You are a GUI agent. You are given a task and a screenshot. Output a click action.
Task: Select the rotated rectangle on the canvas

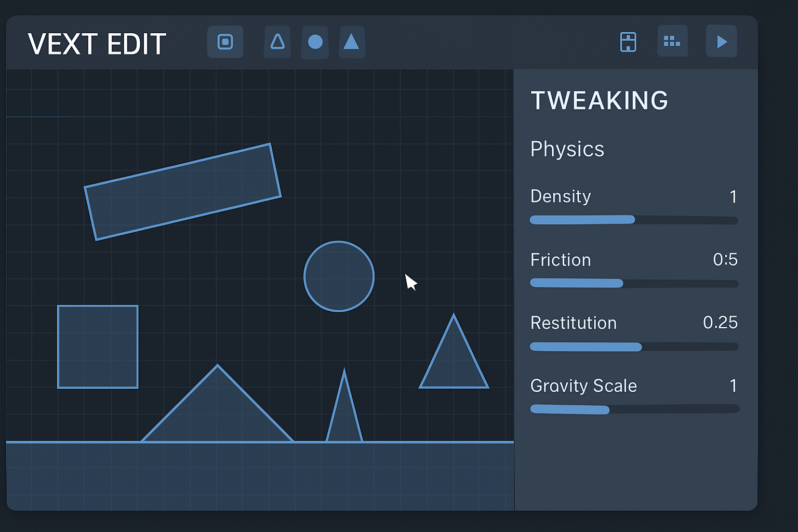(183, 191)
